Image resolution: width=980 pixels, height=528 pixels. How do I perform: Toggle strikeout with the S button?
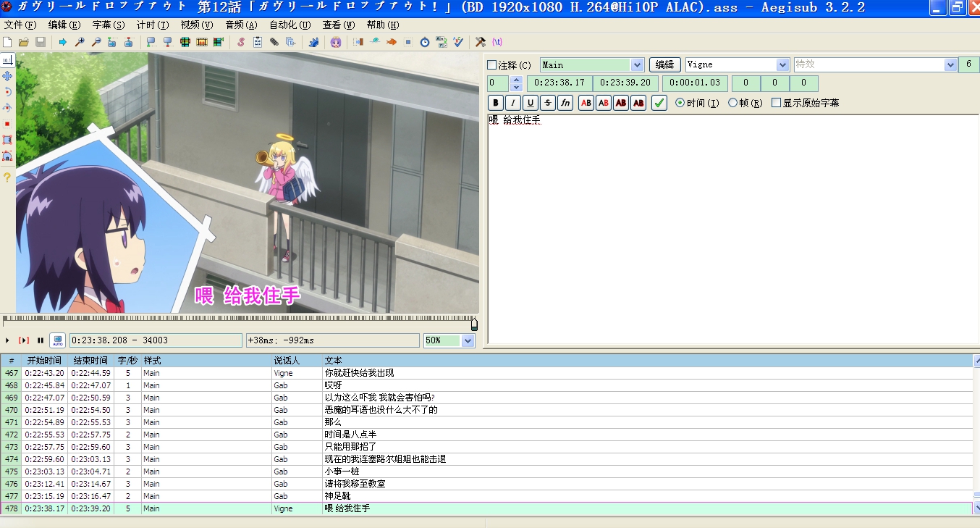click(x=548, y=103)
